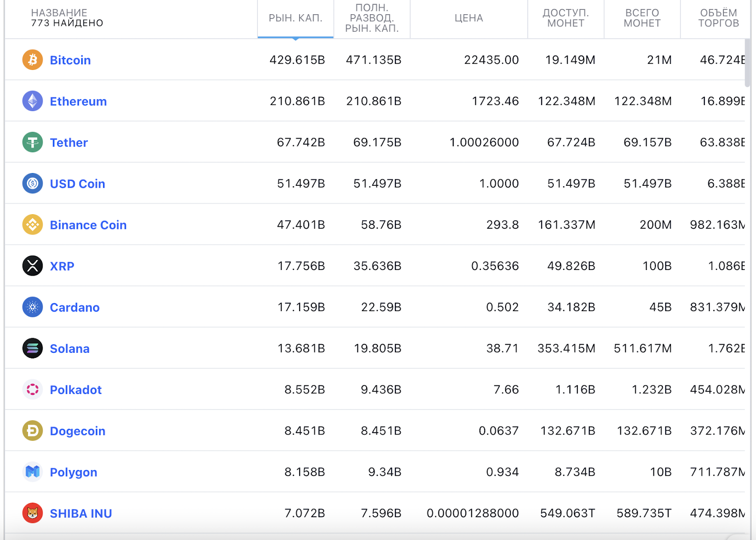Screen dimensions: 756x540
Task: Click Bitcoin price value 22435.00
Action: pyautogui.click(x=491, y=60)
